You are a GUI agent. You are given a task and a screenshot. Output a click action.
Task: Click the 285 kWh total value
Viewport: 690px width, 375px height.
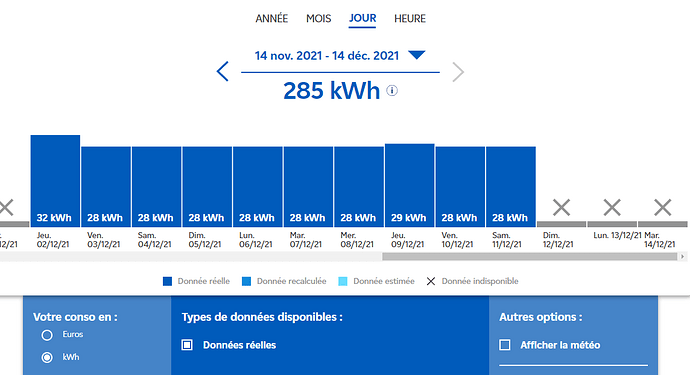pyautogui.click(x=331, y=91)
